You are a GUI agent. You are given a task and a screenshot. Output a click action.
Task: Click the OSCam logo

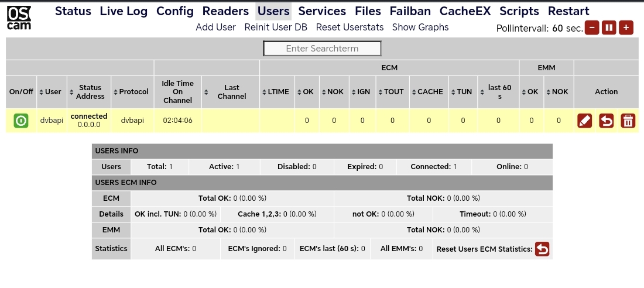point(19,19)
